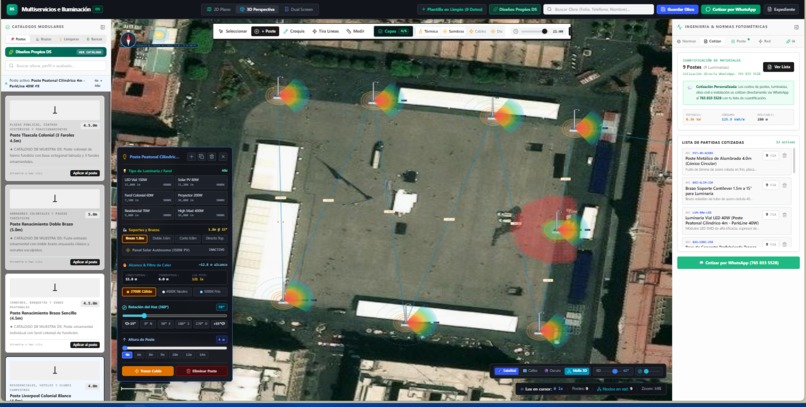Click the Ver Lista button
The width and height of the screenshot is (806, 407).
778,67
